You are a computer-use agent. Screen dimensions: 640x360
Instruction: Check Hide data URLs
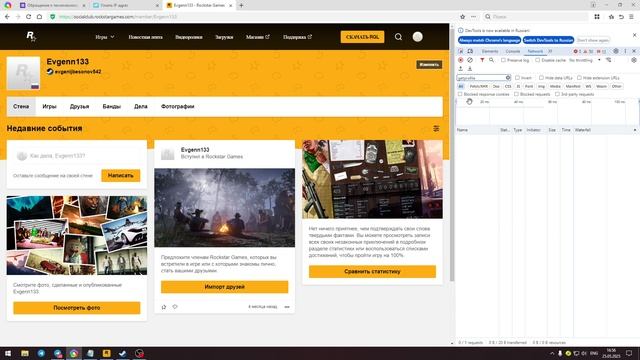tap(541, 78)
